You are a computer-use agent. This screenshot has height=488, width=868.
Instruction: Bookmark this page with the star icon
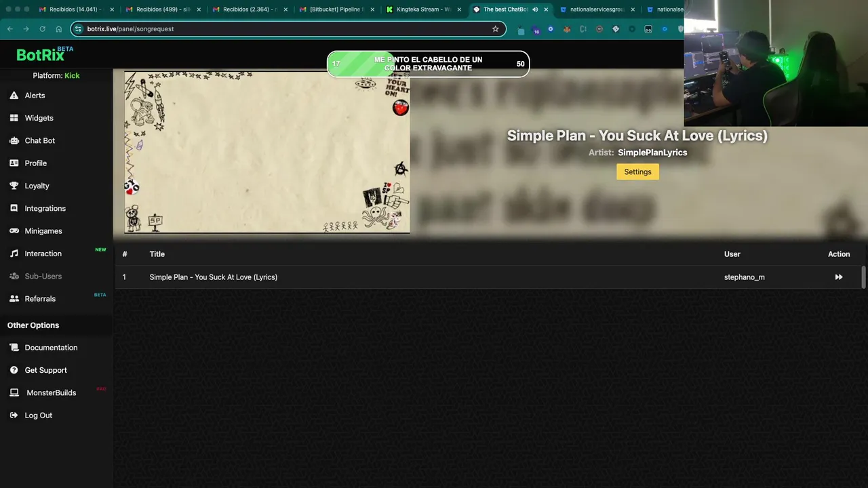[x=495, y=29]
